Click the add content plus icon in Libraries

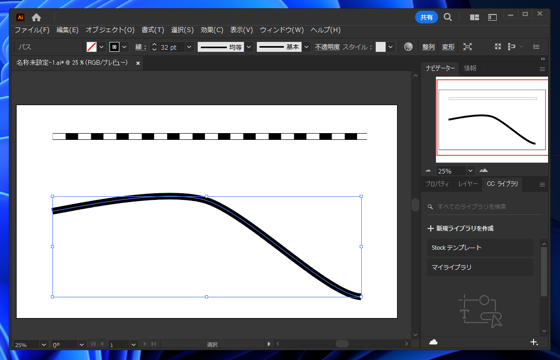point(534,342)
